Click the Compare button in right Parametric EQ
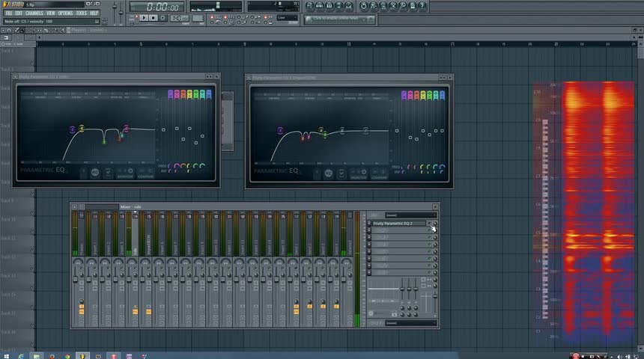644x359 pixels. click(380, 174)
